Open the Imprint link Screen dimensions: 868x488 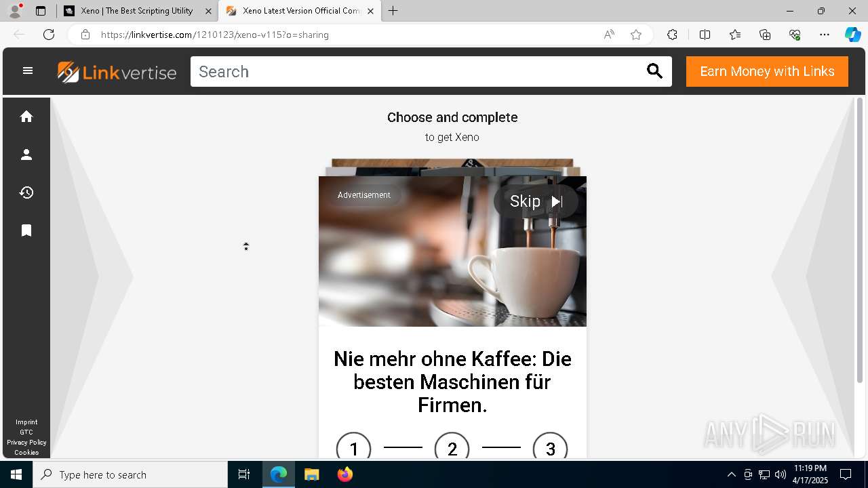click(x=26, y=422)
